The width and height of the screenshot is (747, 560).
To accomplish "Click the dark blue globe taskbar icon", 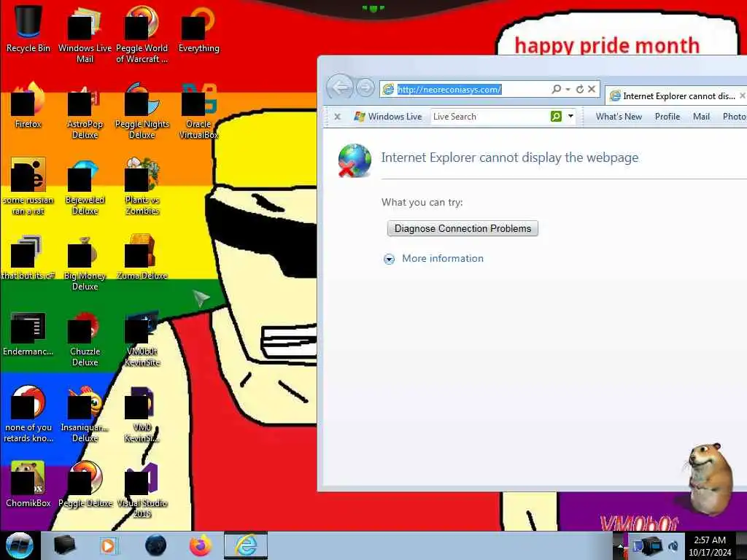I will click(x=156, y=545).
